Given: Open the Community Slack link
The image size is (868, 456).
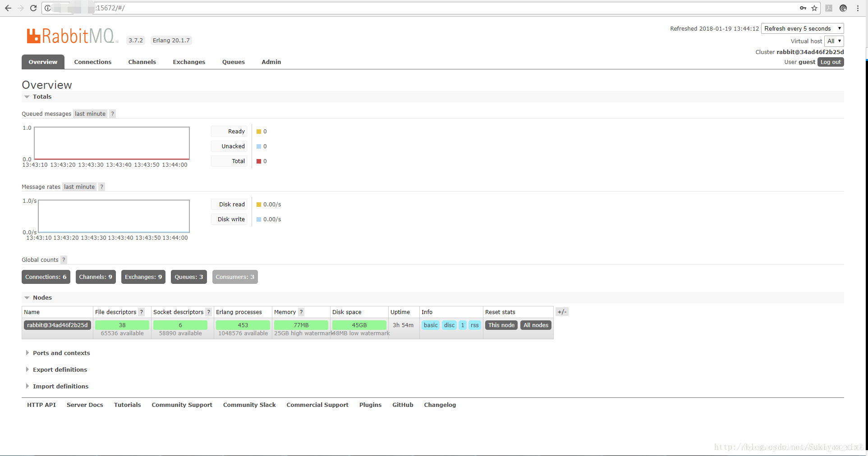Looking at the screenshot, I should [x=249, y=405].
